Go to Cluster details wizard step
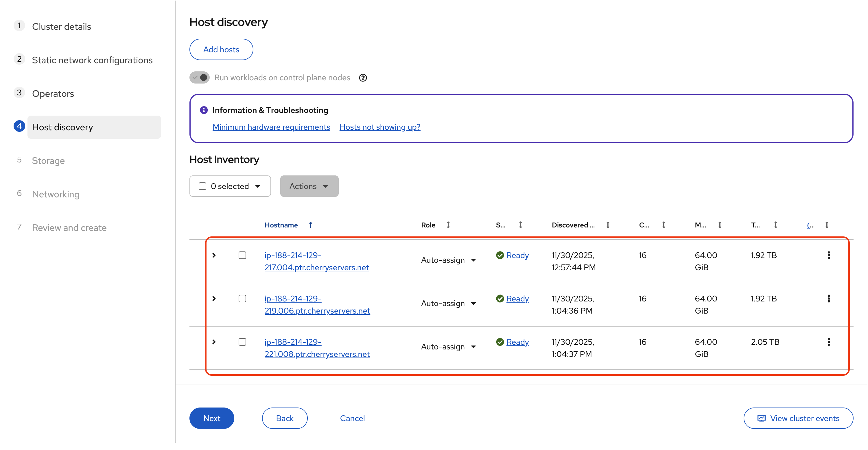 [x=61, y=27]
